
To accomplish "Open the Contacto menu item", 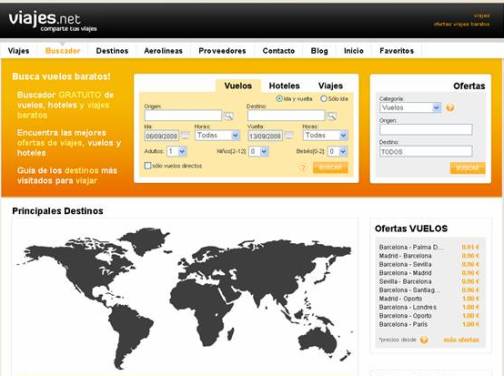I will click(279, 51).
